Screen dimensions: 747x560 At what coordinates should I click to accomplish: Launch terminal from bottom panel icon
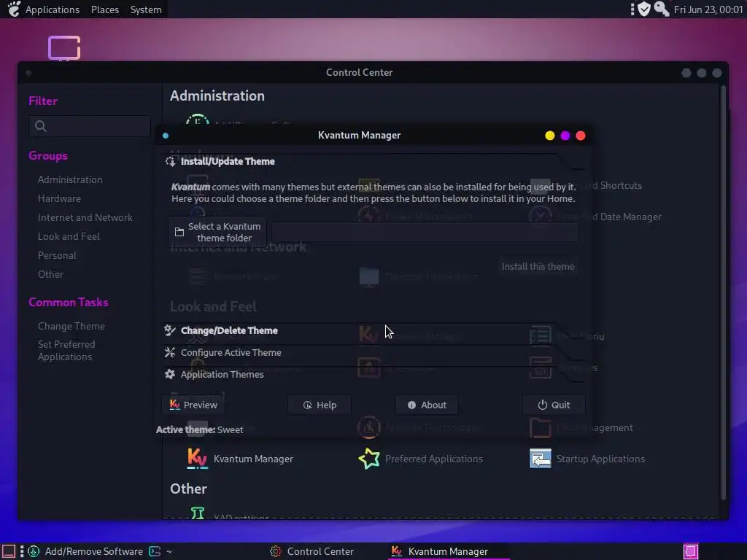coord(155,551)
